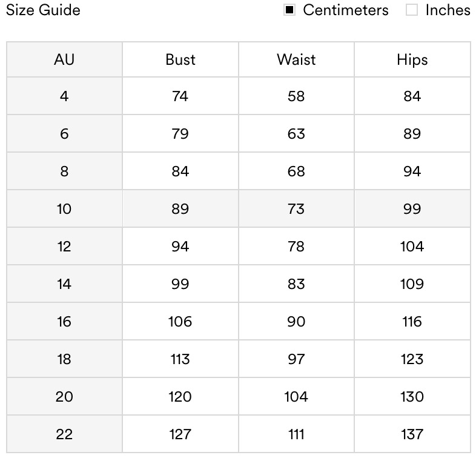The width and height of the screenshot is (476, 458).
Task: Click the waist value 73 cell
Action: pyautogui.click(x=296, y=209)
